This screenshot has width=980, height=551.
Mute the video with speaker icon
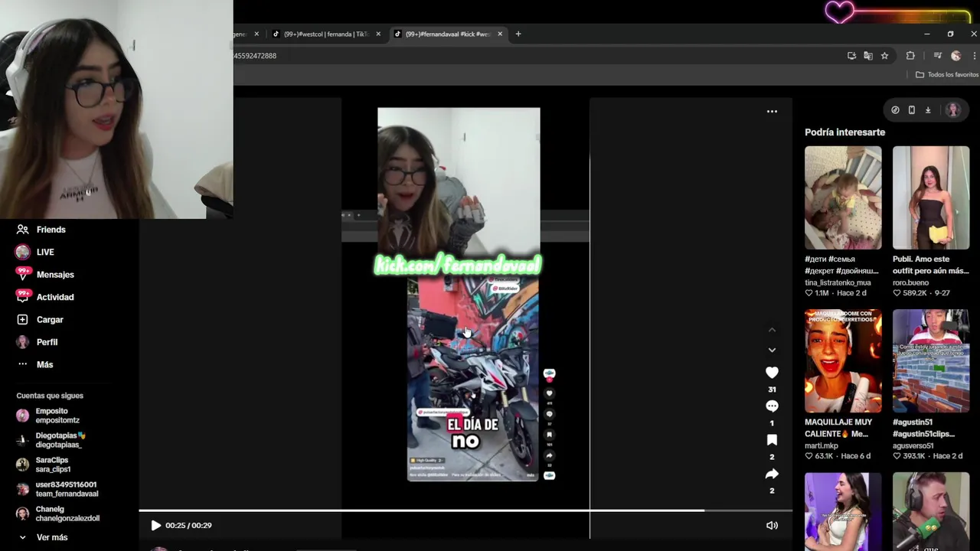click(x=772, y=526)
